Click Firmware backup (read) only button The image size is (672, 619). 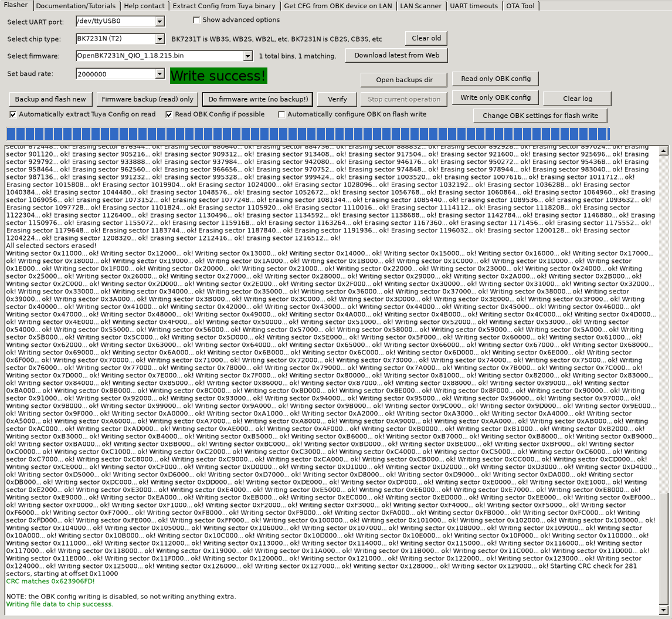pyautogui.click(x=147, y=99)
